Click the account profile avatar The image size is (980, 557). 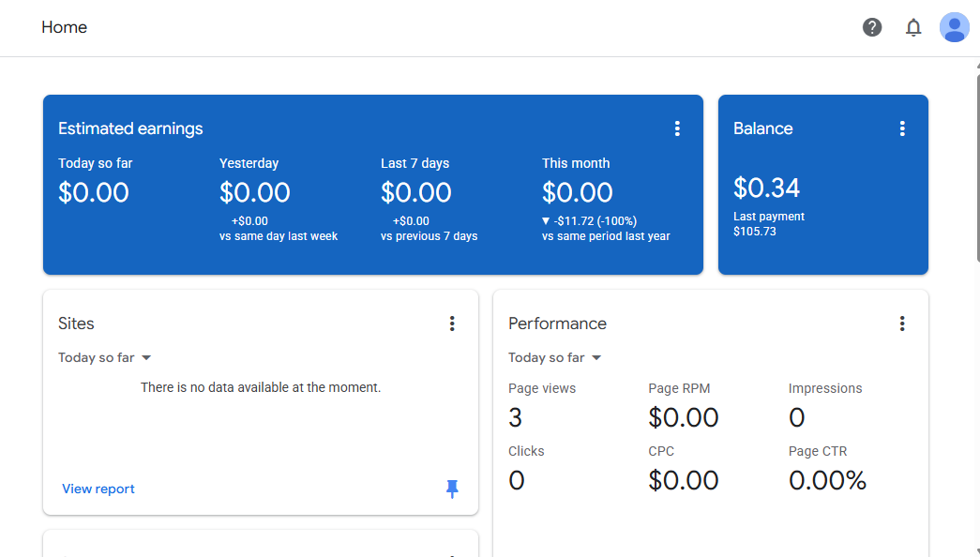coord(955,27)
